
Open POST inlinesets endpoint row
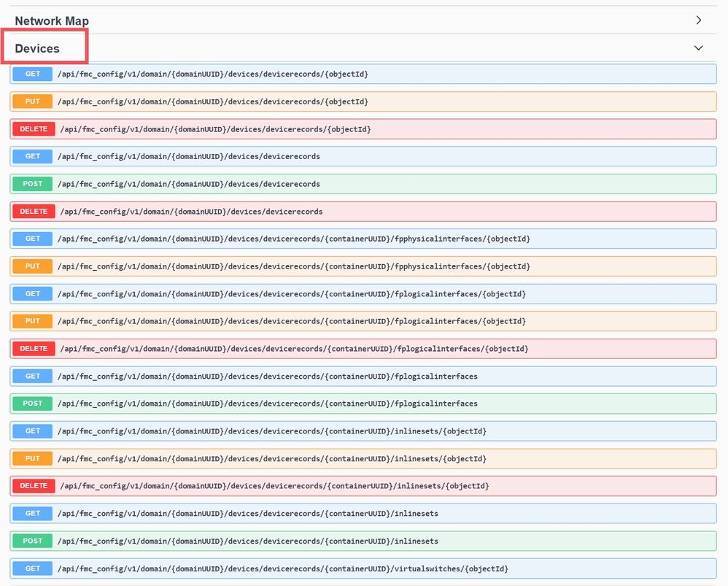(x=363, y=541)
